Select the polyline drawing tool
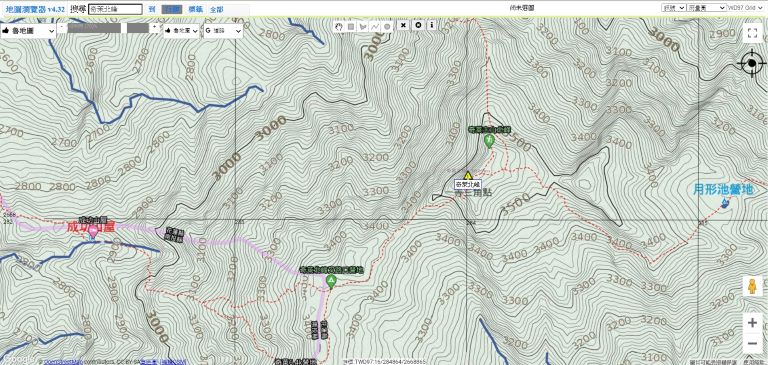Viewport: 768px width, 365px height. click(x=375, y=26)
